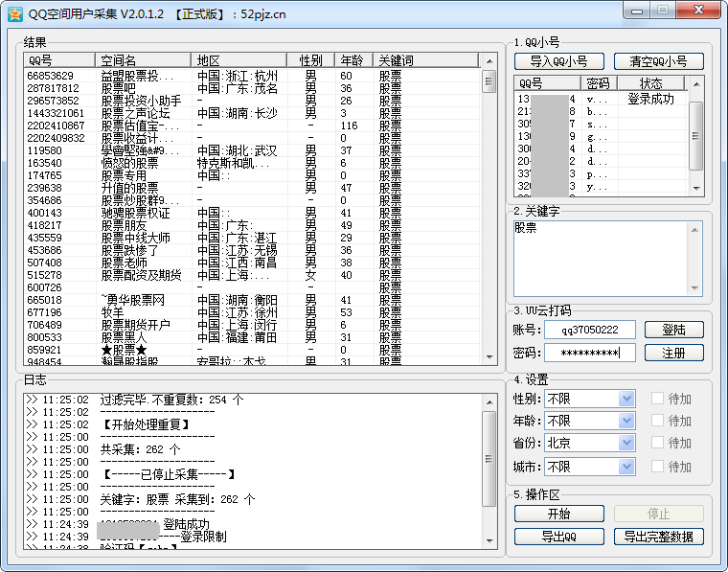Enable the 待加 checkbox next to 性别

657,399
